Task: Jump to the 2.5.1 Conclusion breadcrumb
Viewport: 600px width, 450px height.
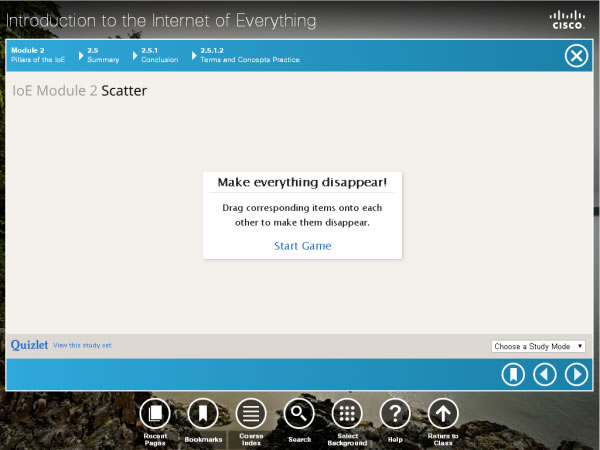Action: click(x=159, y=55)
